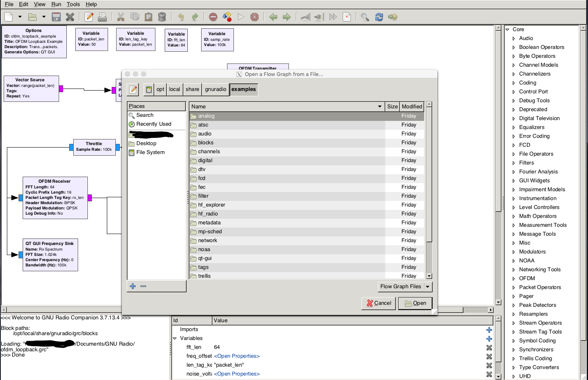The height and width of the screenshot is (380, 588).
Task: Click the Close flow graph X icon
Action: pos(70,17)
